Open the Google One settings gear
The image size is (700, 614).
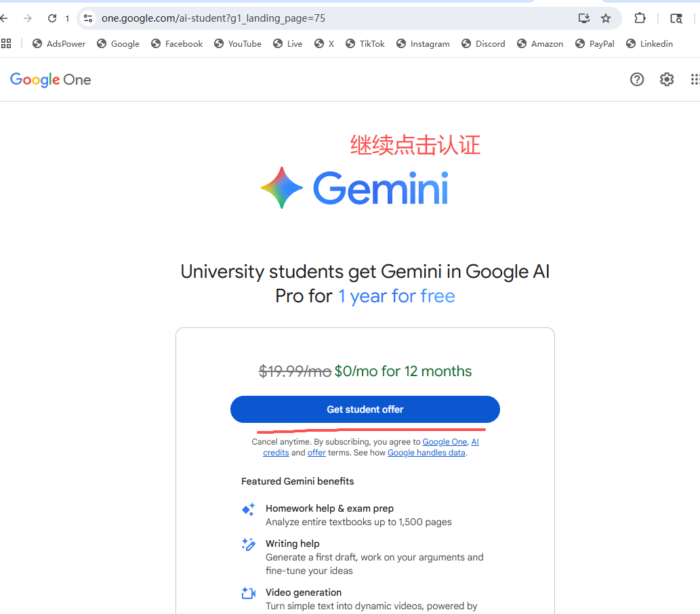pyautogui.click(x=667, y=80)
